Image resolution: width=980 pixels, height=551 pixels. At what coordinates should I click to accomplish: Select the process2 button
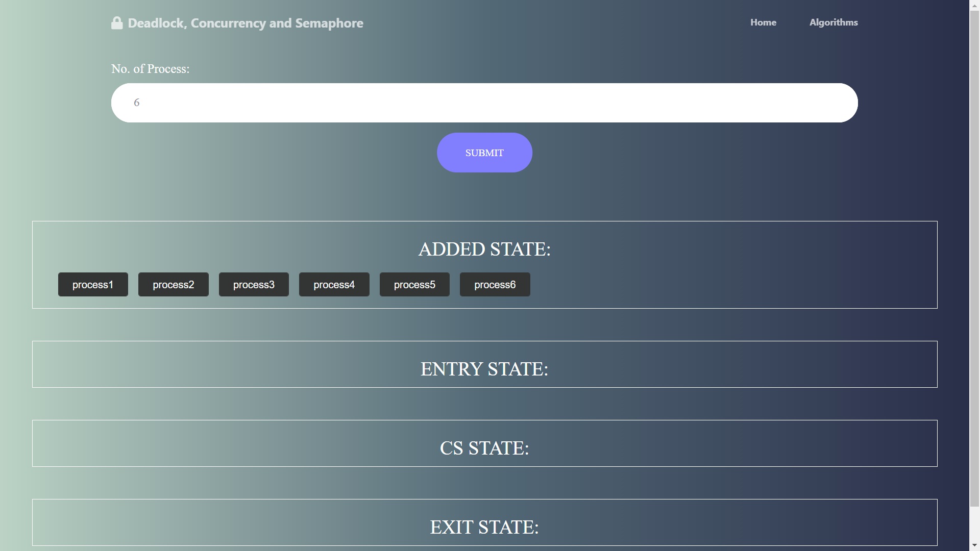pos(174,285)
